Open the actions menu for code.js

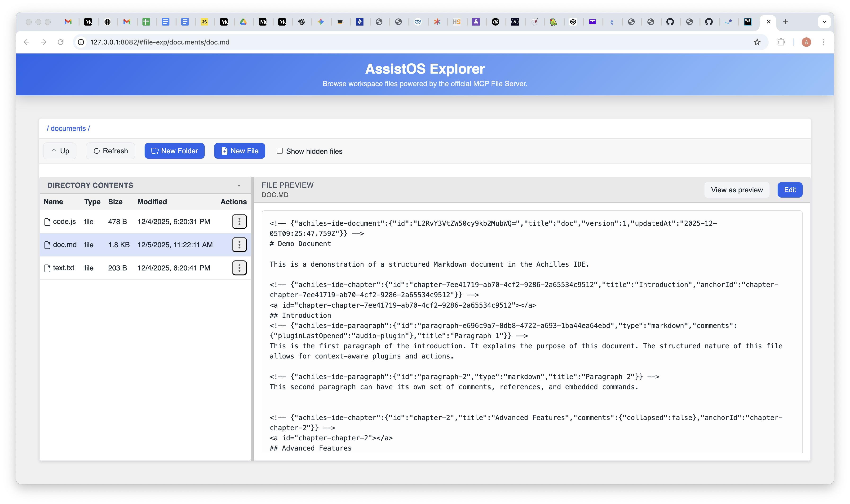(x=239, y=221)
